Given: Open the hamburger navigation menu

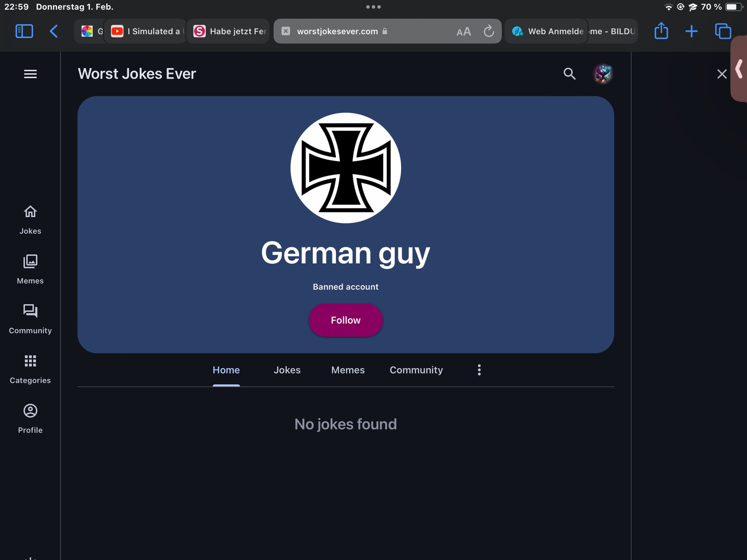Looking at the screenshot, I should (x=30, y=74).
